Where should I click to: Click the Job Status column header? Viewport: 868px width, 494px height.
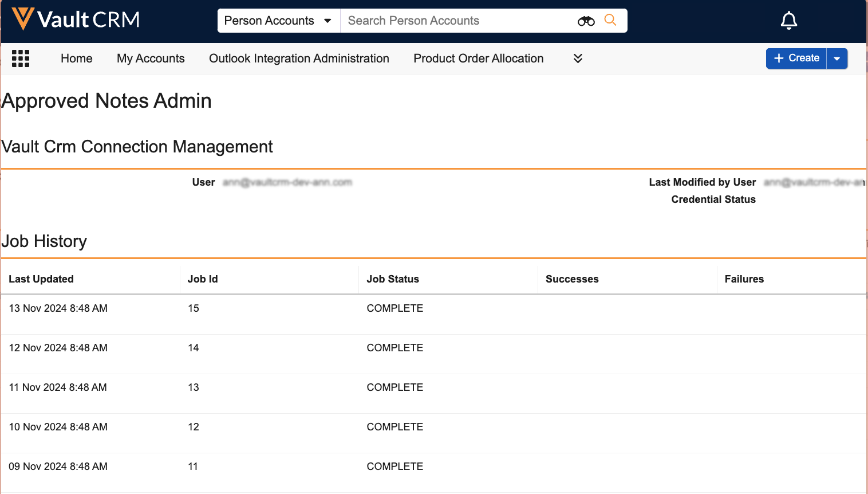393,279
